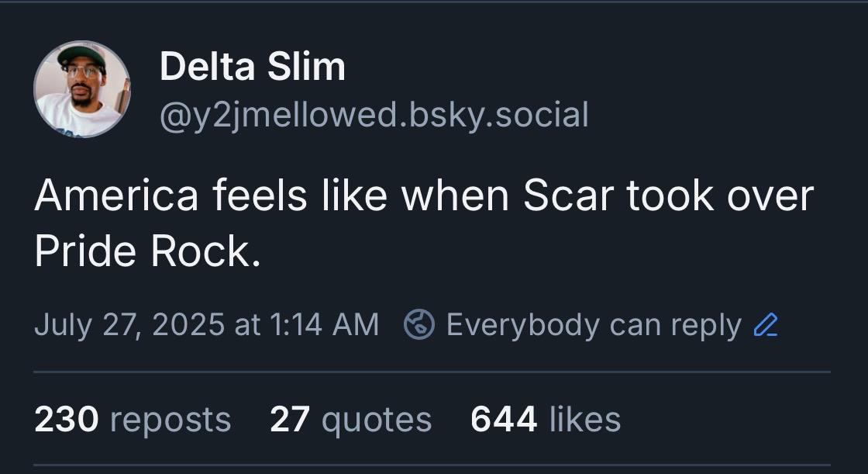The height and width of the screenshot is (474, 868).
Task: View the 27 quotes list
Action: [351, 419]
